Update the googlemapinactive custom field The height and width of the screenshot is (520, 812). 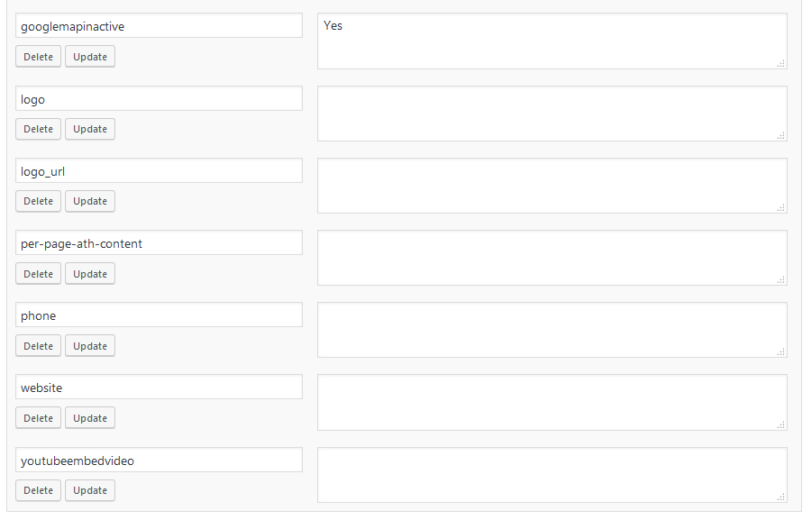pos(90,57)
